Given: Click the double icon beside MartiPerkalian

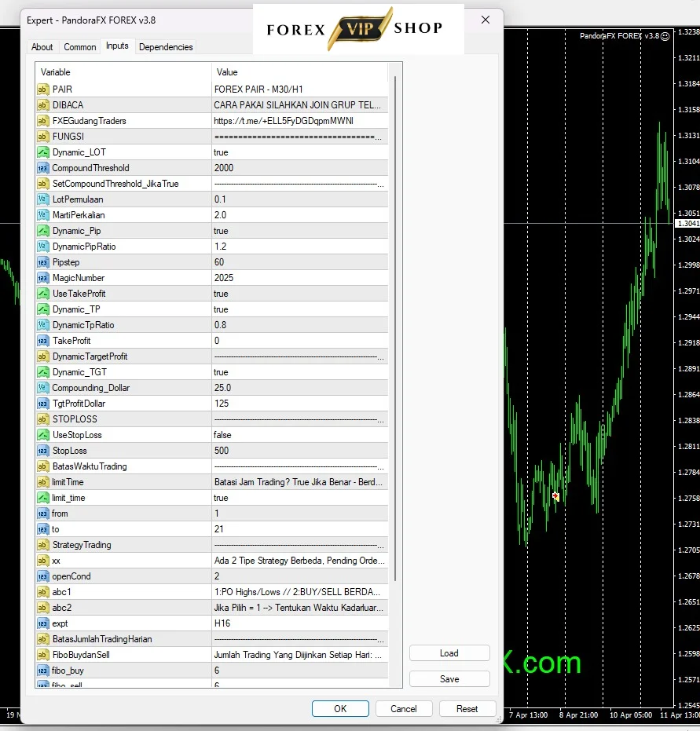Looking at the screenshot, I should (x=42, y=215).
